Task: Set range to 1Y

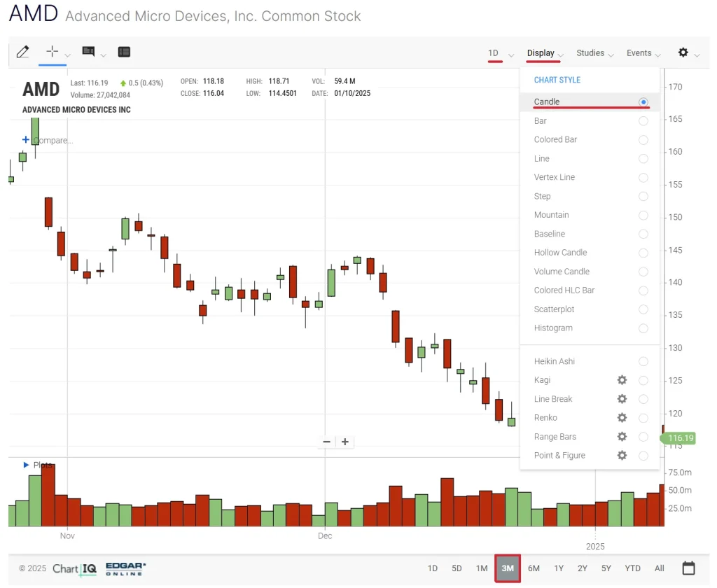Action: (x=559, y=568)
